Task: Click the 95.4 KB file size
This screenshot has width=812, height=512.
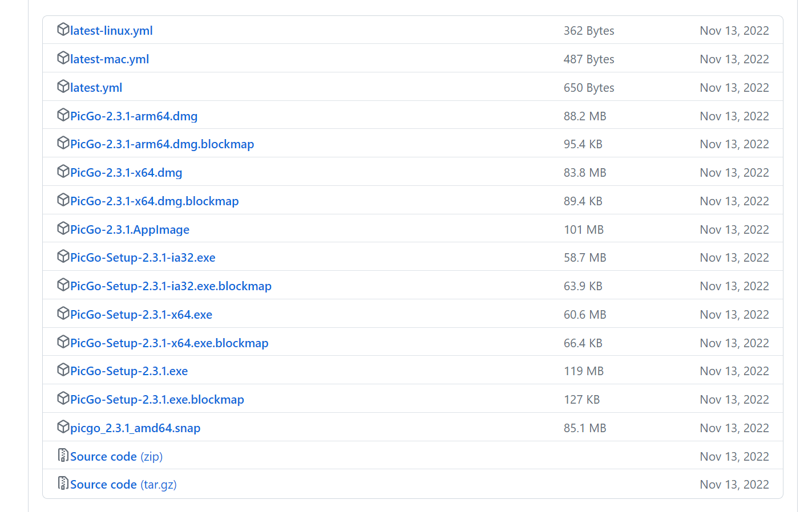Action: coord(583,144)
